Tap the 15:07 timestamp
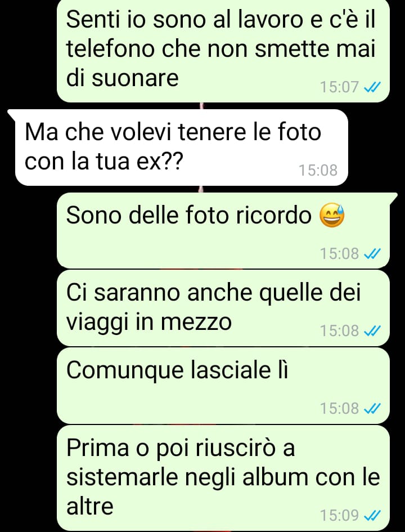This screenshot has width=405, height=532. pos(339,87)
